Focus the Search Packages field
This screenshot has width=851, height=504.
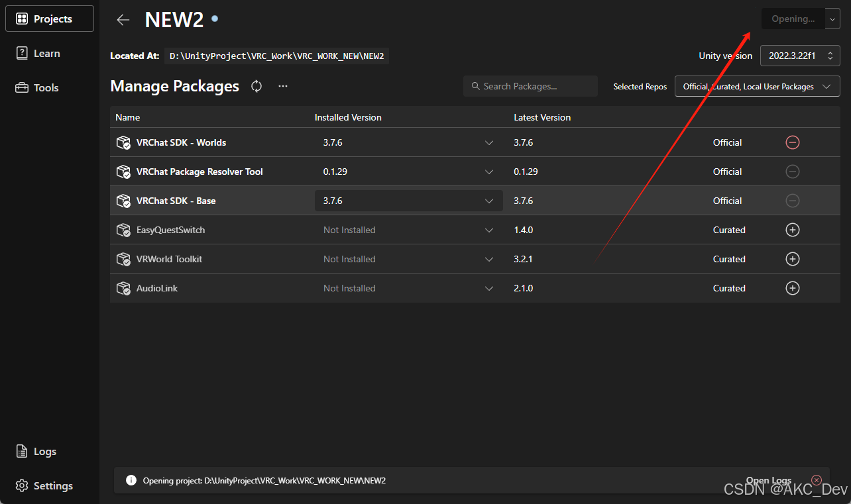point(530,86)
